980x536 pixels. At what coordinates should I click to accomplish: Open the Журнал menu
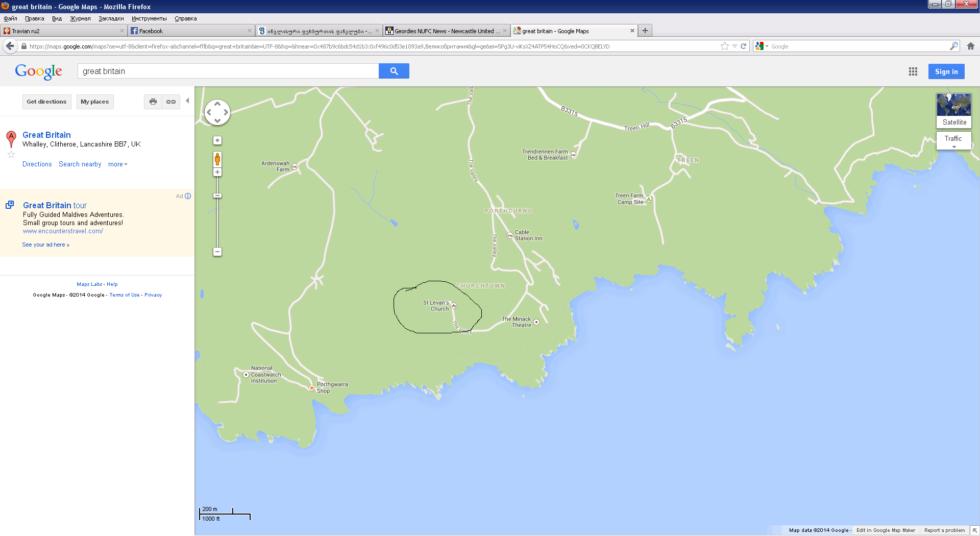pyautogui.click(x=80, y=18)
